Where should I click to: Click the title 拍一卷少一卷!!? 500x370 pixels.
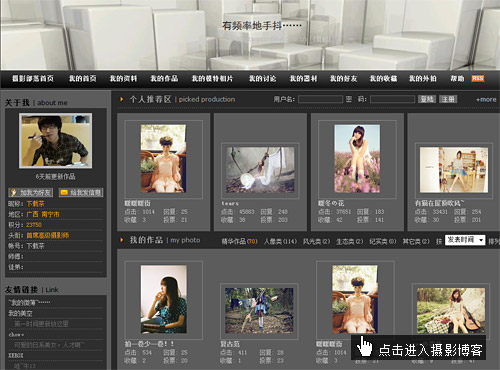tap(149, 344)
